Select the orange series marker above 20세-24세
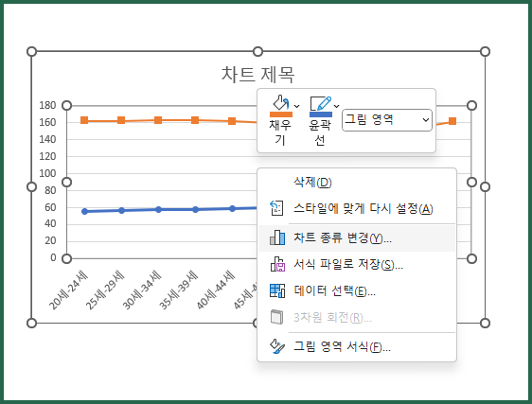532x404 pixels. (84, 120)
